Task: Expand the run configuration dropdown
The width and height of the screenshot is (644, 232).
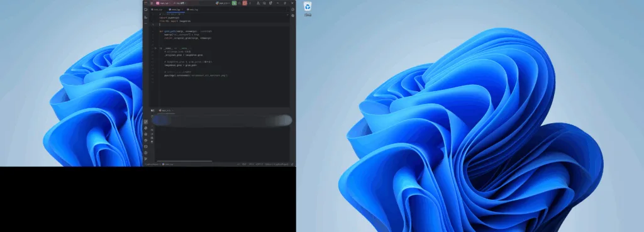Action: (x=223, y=3)
